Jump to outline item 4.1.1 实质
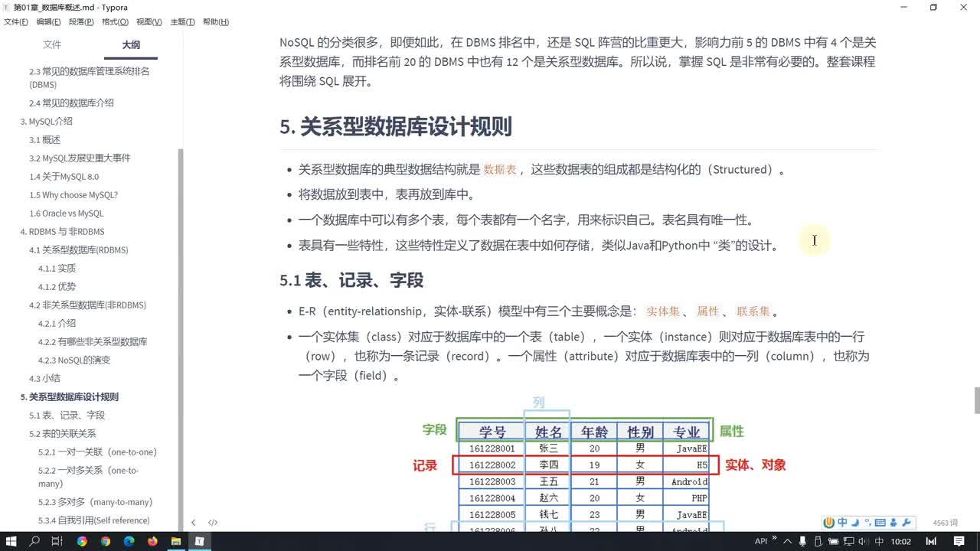 57,269
